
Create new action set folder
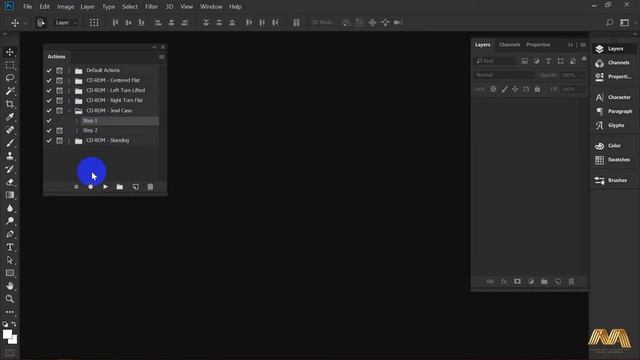click(120, 187)
